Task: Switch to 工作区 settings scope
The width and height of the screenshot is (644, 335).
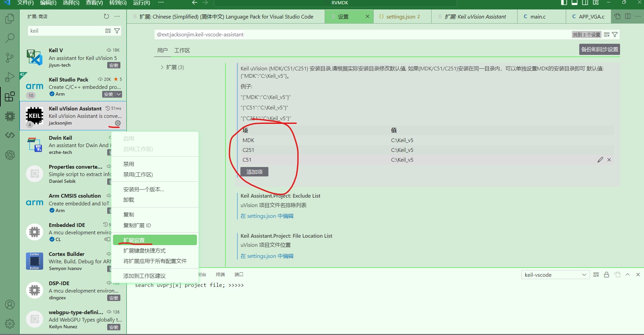Action: 182,50
